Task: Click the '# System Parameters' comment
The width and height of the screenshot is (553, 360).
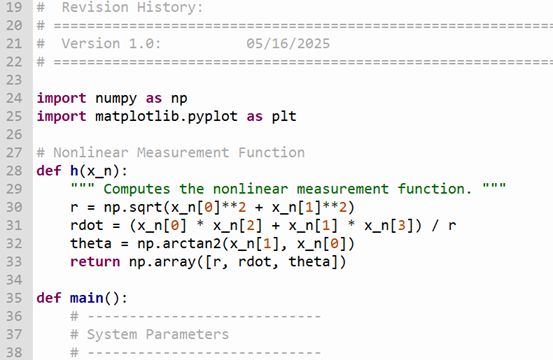Action: pos(150,335)
